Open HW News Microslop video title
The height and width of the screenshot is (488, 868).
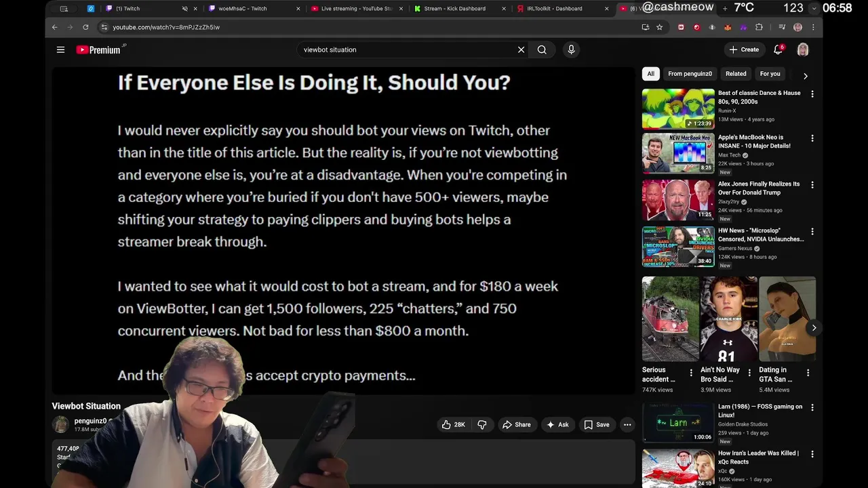point(761,235)
